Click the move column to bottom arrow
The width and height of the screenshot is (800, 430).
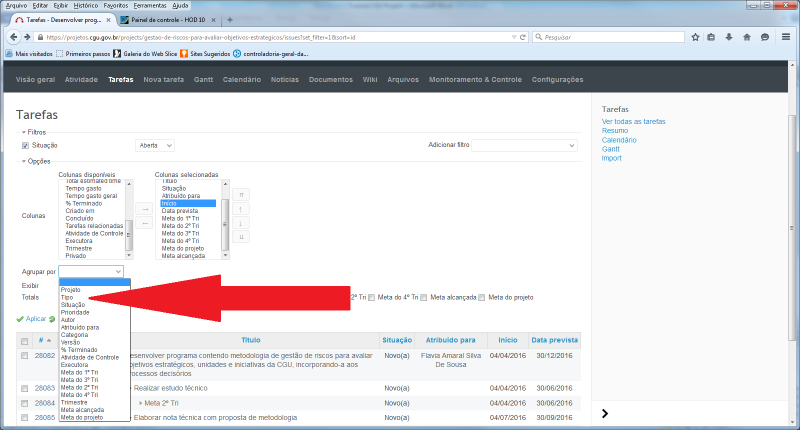point(241,236)
